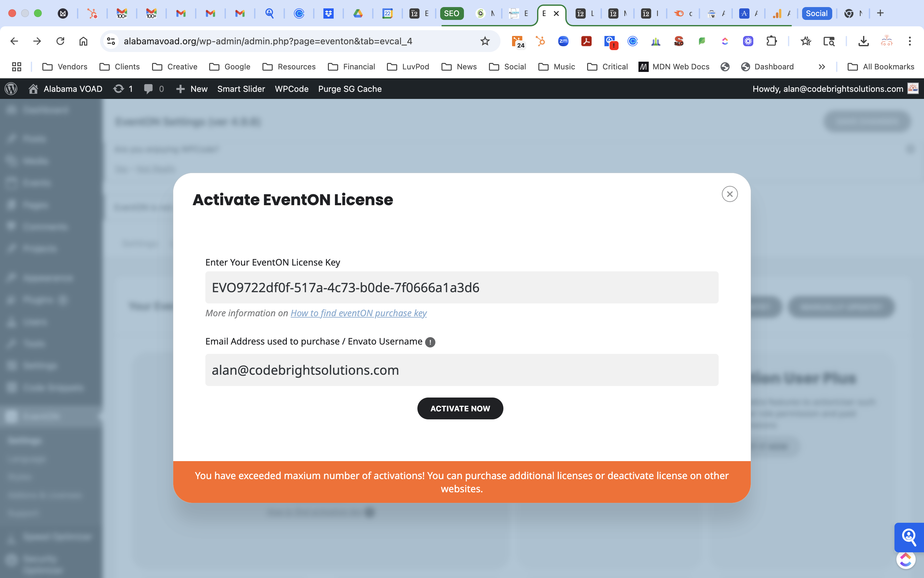Open the Howdy user account menu
924x578 pixels.
click(835, 89)
